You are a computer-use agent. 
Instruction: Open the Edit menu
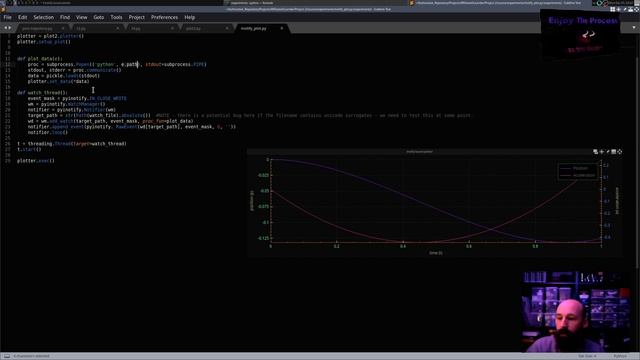coord(22,18)
